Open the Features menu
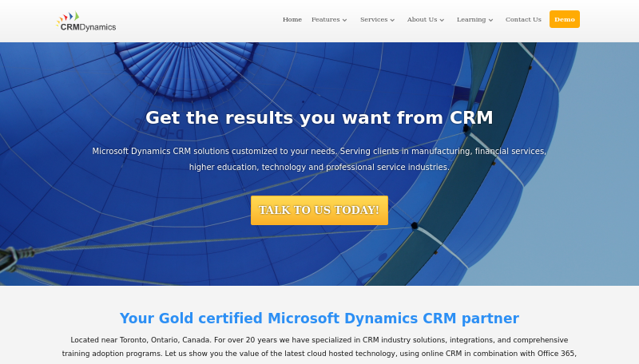 pos(325,19)
